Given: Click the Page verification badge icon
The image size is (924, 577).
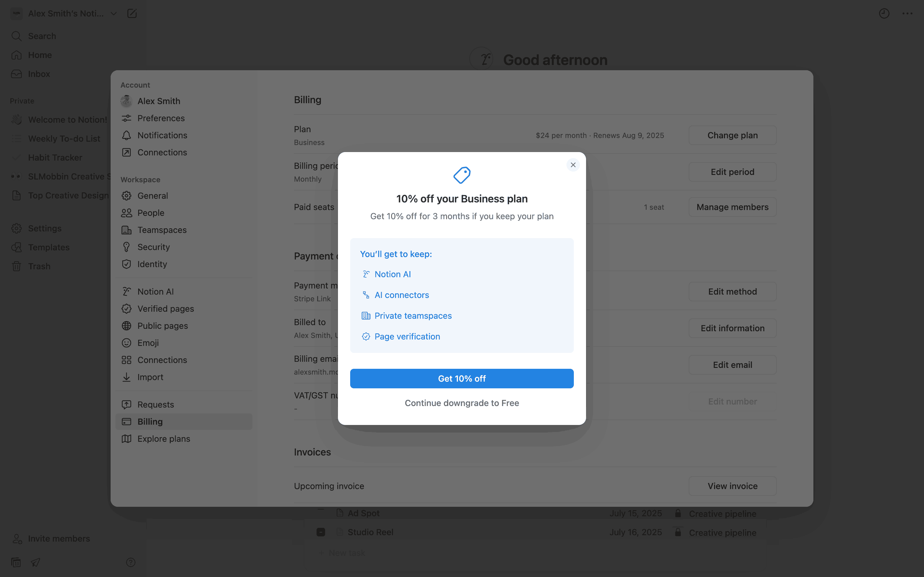Looking at the screenshot, I should click(x=366, y=336).
